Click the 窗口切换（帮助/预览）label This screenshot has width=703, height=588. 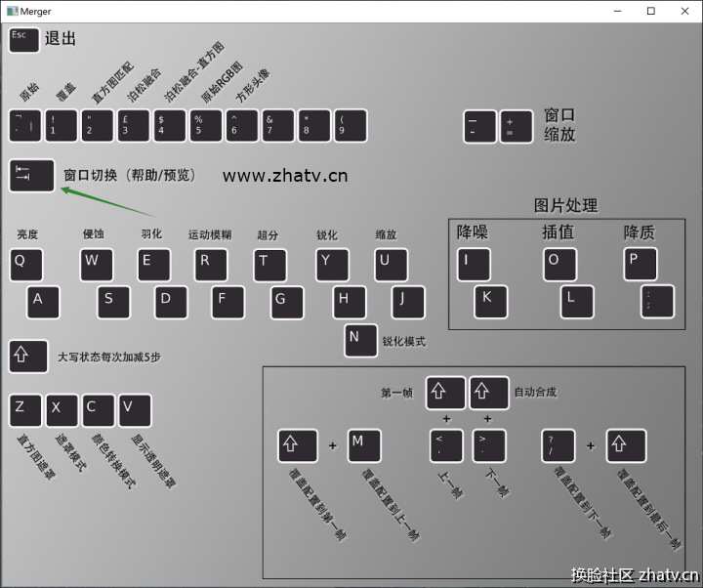click(130, 175)
